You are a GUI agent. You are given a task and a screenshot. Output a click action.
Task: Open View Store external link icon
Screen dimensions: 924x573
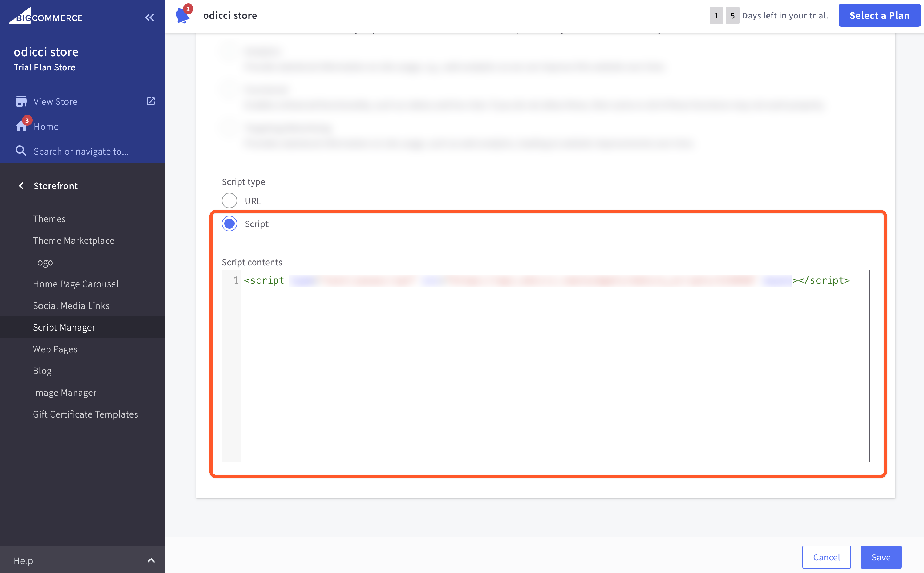click(x=151, y=101)
